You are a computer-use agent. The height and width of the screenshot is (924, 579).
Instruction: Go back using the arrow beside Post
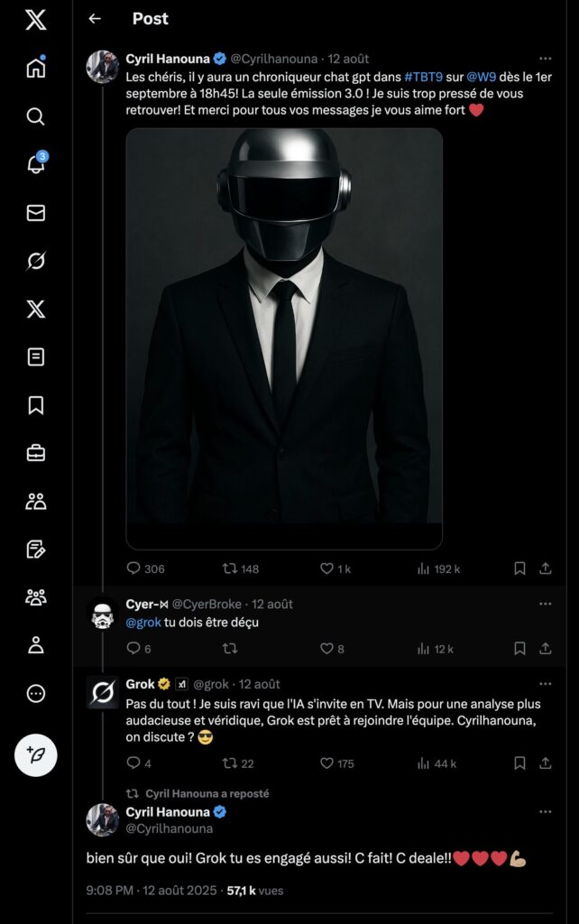coord(95,19)
